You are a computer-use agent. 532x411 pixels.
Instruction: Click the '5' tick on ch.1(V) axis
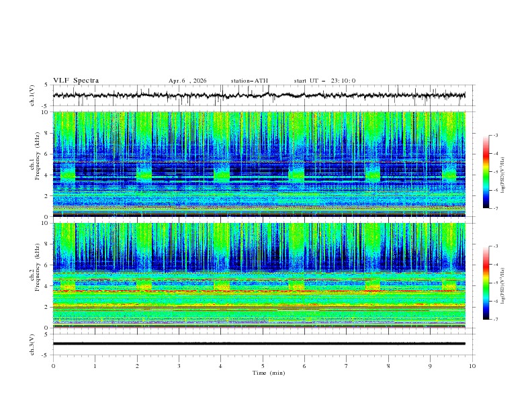click(x=47, y=85)
